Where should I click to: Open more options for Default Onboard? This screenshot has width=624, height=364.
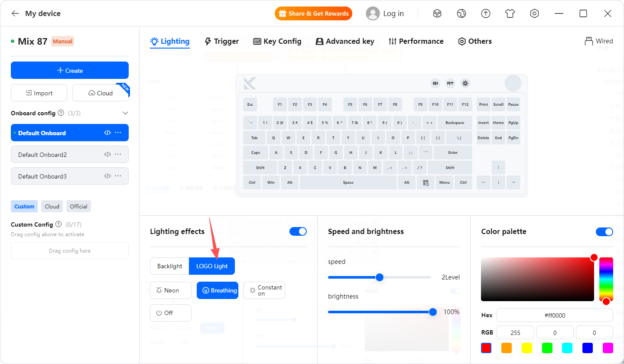point(118,133)
